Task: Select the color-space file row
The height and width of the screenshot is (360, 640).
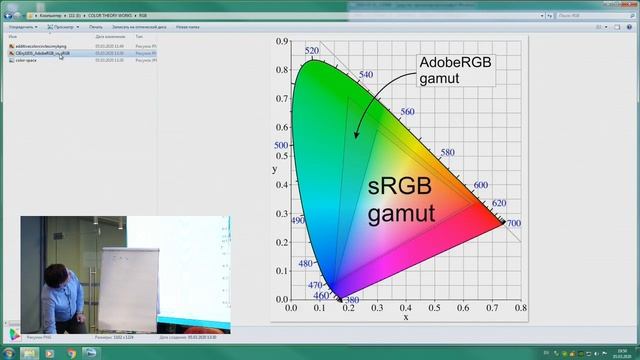Action: [x=82, y=60]
